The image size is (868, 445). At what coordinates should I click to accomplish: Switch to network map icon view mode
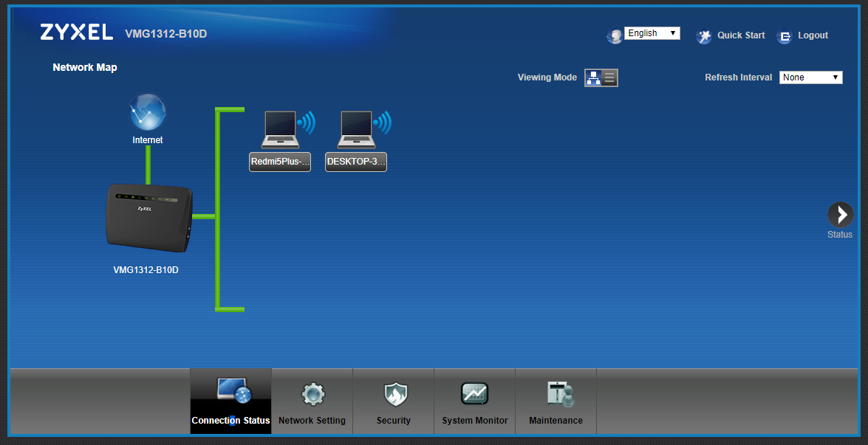coord(593,78)
